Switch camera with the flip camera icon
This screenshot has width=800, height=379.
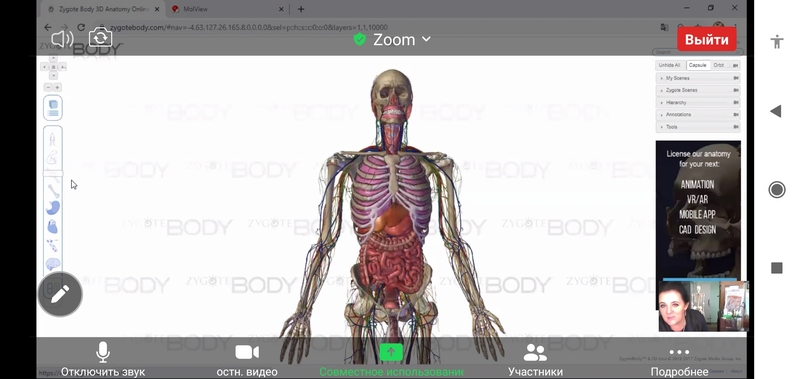click(x=101, y=38)
